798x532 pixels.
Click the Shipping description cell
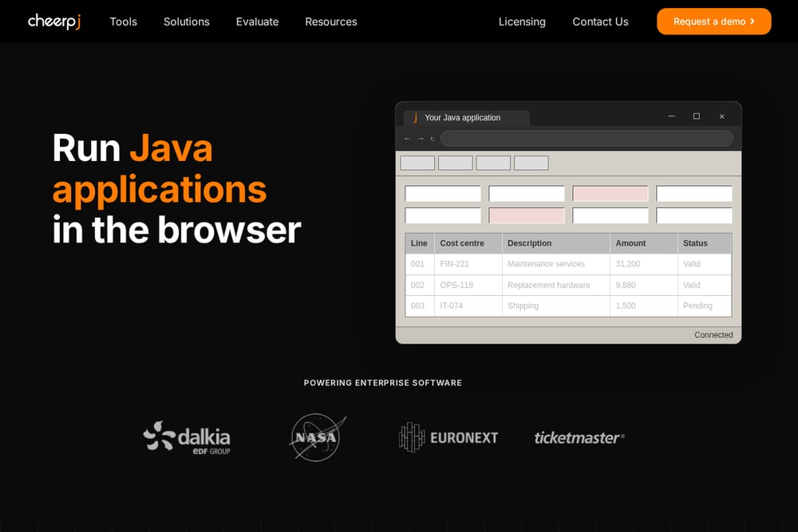(555, 306)
